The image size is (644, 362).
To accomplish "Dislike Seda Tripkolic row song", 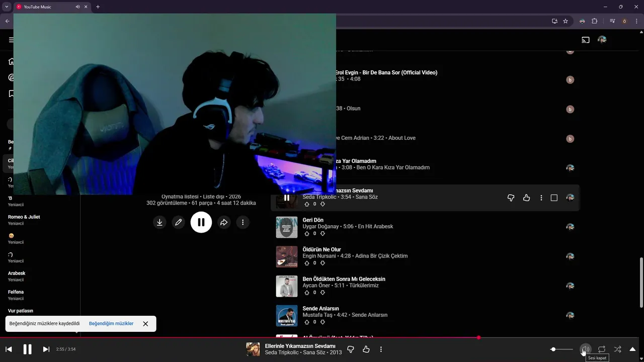I will (511, 198).
